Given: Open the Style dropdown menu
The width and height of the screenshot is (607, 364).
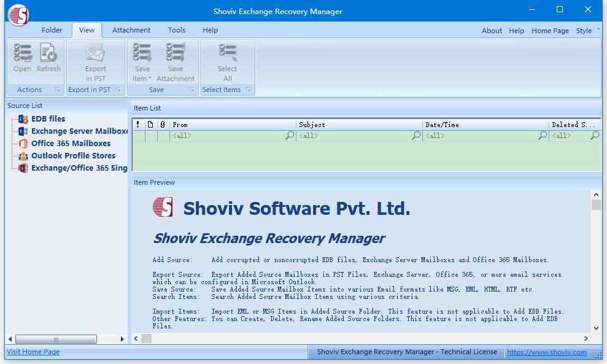Looking at the screenshot, I should click(x=598, y=29).
